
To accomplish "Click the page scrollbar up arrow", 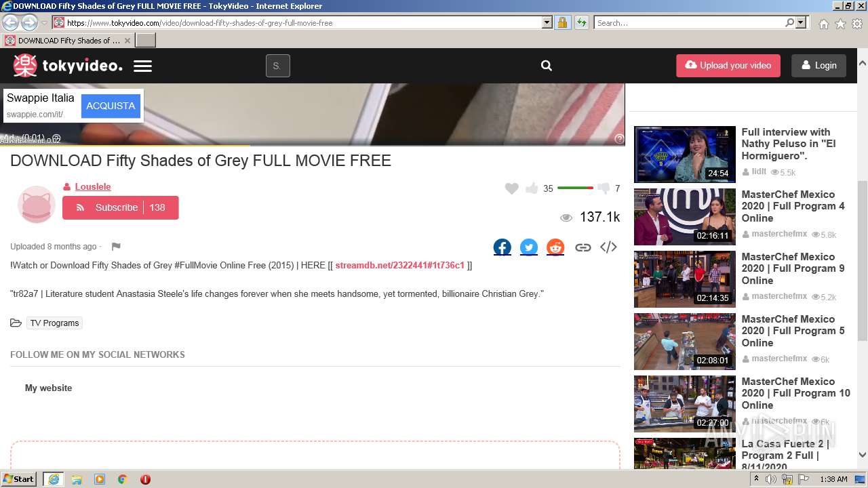I will click(863, 62).
